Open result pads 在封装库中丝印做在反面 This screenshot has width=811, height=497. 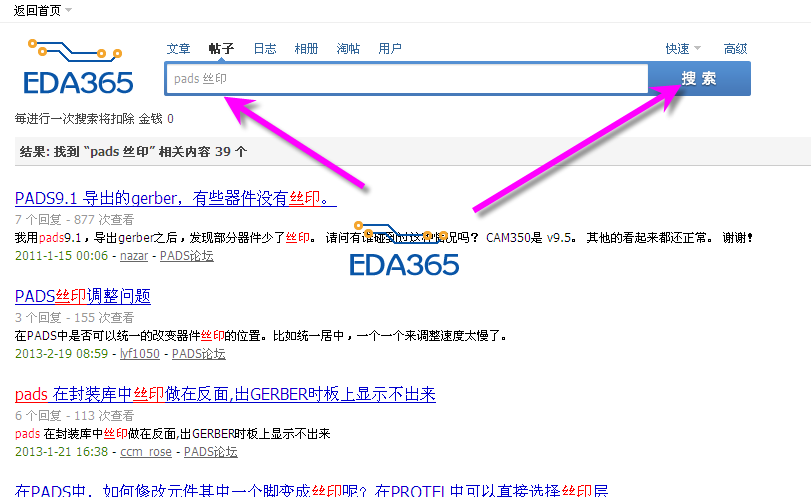226,394
